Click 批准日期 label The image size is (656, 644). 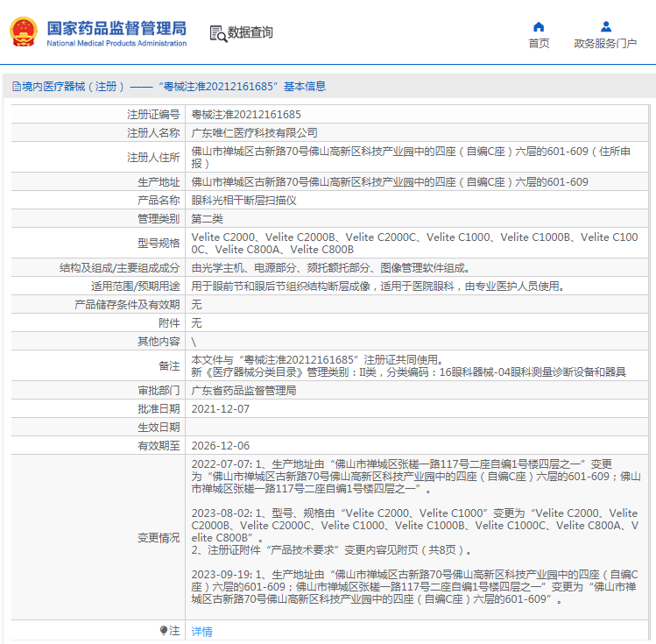pyautogui.click(x=159, y=409)
